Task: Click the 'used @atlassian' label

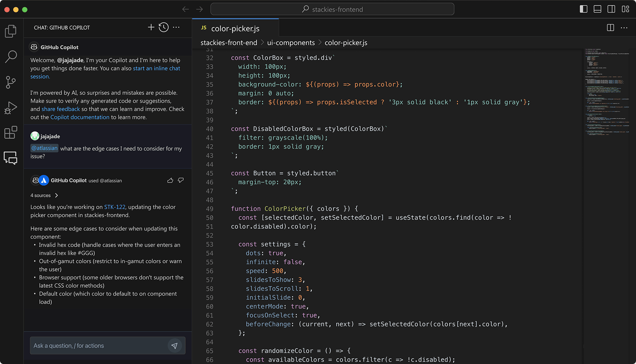Action: [x=105, y=181]
